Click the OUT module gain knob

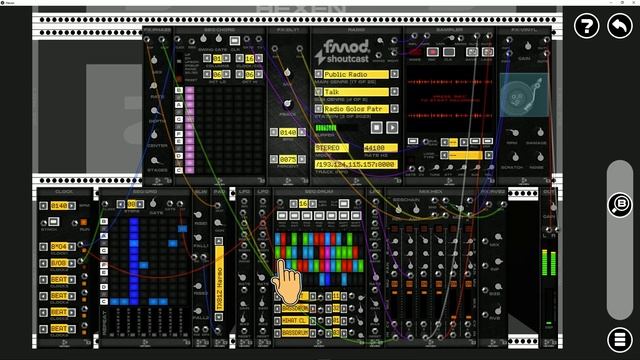[553, 207]
